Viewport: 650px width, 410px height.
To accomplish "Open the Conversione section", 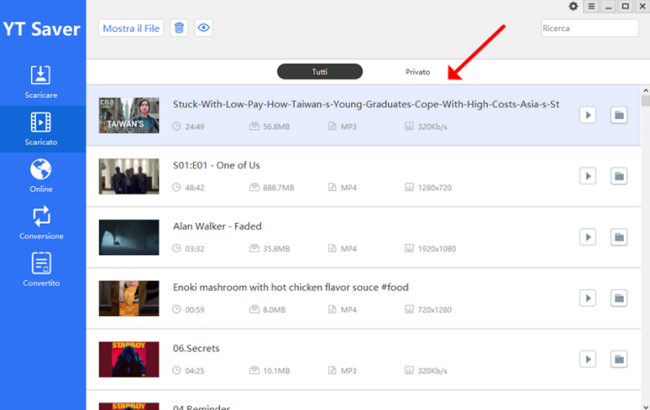I will 41,223.
